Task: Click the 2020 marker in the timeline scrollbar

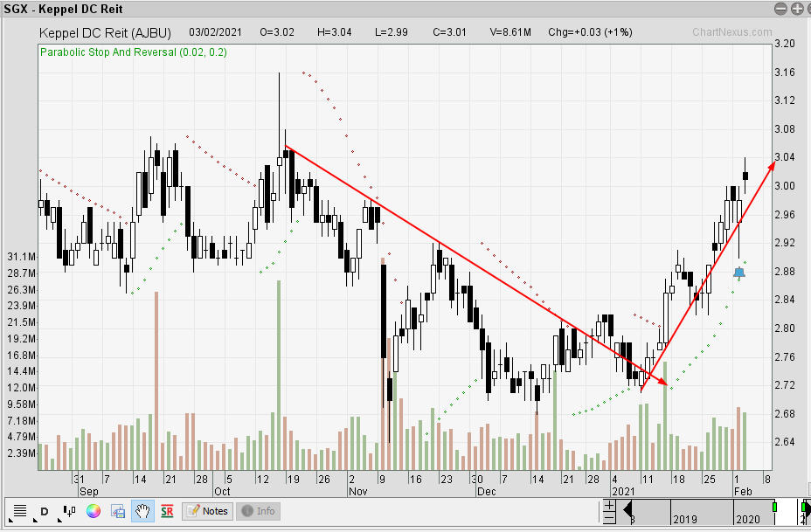Action: coord(747,520)
